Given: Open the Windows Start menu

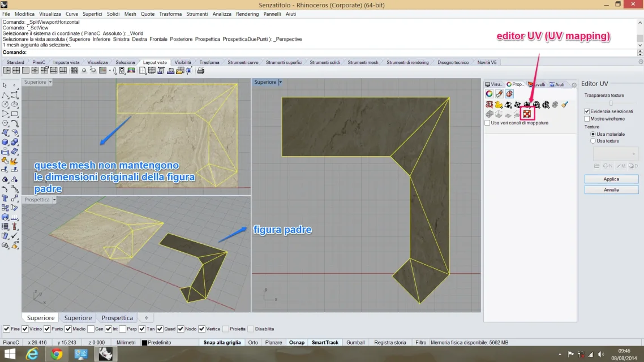Looking at the screenshot, I should point(10,354).
